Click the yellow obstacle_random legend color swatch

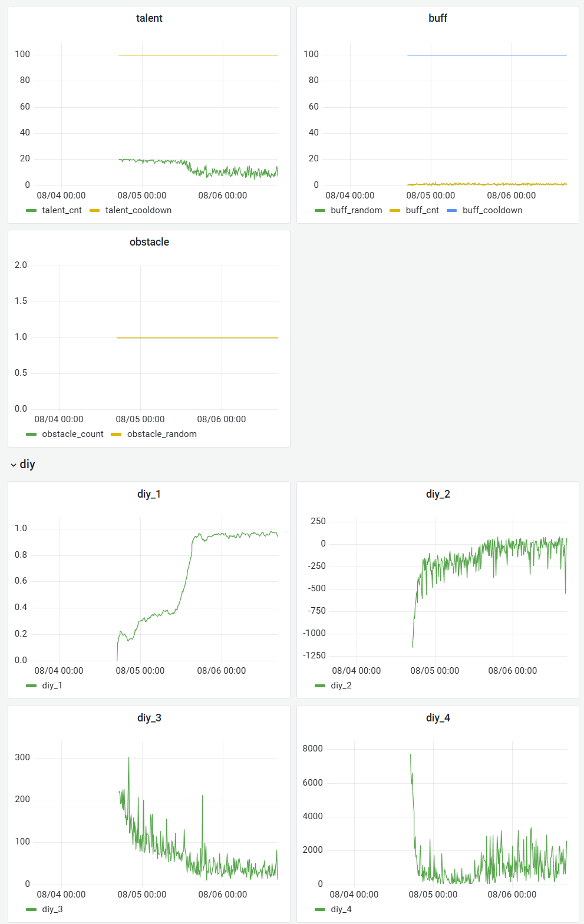(x=116, y=434)
